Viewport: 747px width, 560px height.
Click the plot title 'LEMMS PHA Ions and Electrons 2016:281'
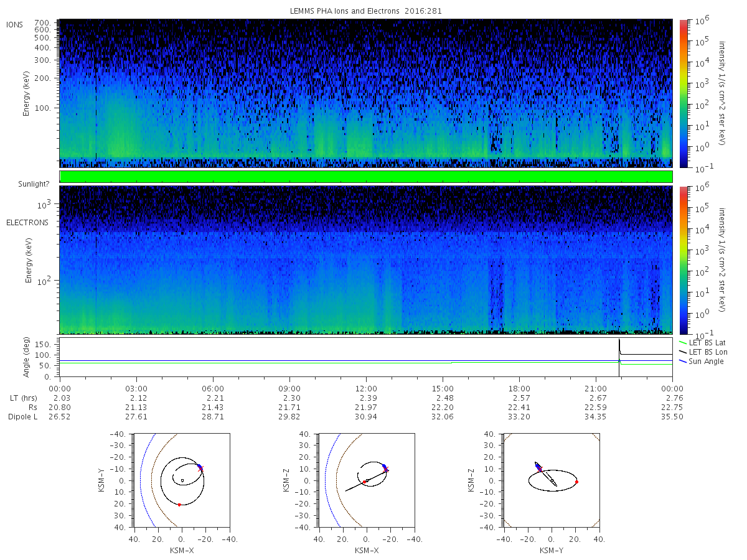coord(366,11)
